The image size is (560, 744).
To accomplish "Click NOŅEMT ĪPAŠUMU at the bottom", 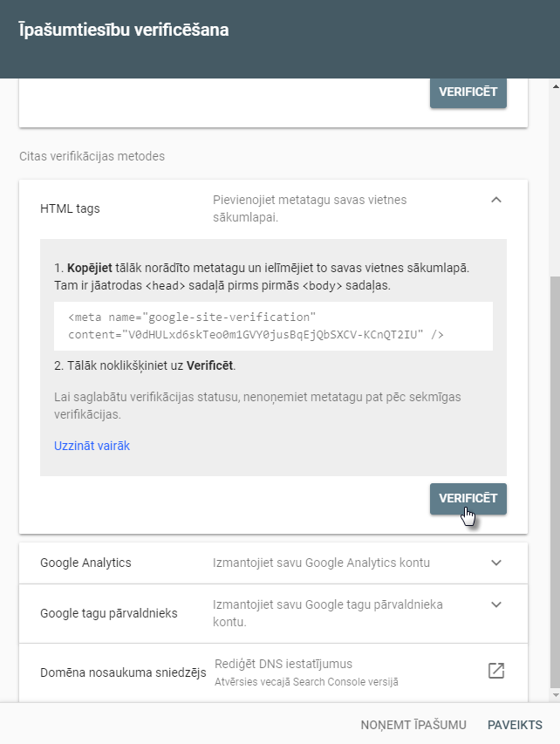I will [413, 725].
